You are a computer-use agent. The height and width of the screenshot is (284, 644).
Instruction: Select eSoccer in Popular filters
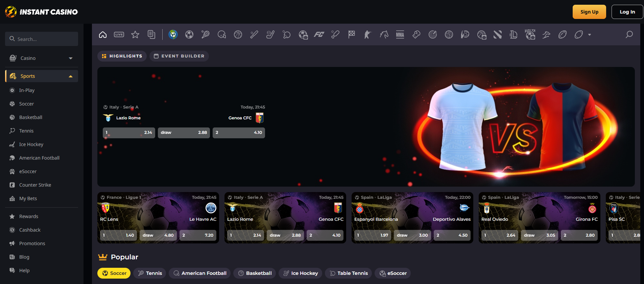(x=393, y=273)
